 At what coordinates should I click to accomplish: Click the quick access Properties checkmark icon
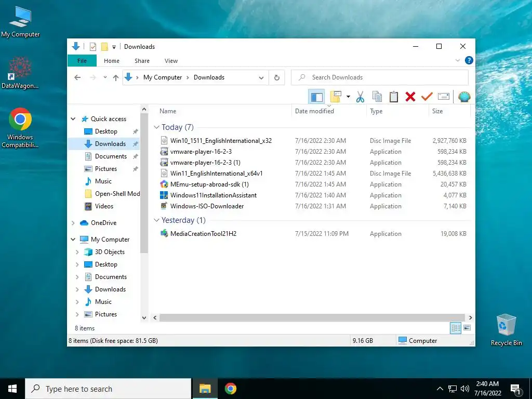(93, 46)
